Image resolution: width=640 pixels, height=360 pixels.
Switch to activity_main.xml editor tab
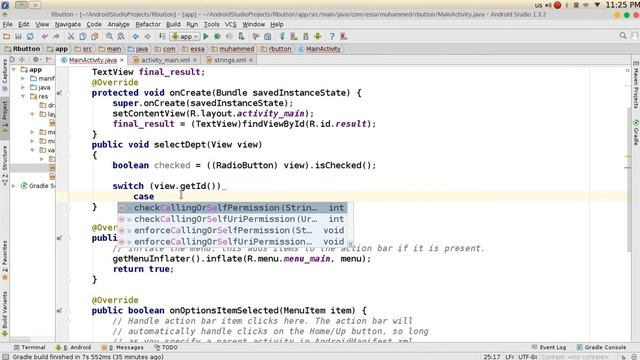click(x=165, y=60)
